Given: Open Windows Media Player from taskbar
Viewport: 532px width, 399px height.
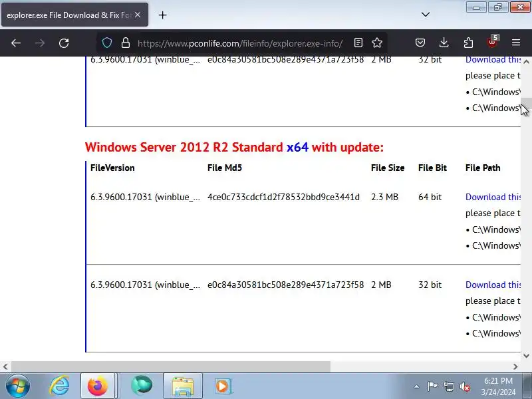Looking at the screenshot, I should (x=223, y=386).
